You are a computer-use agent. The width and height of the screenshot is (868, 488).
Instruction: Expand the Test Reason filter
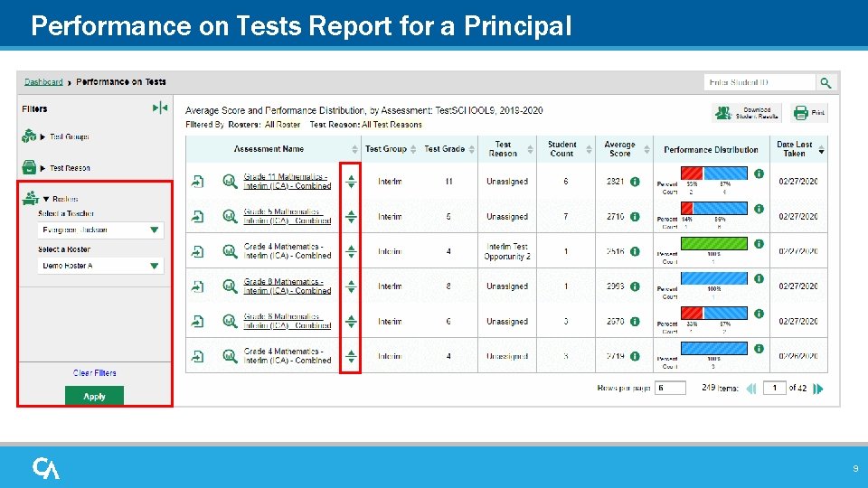42,168
